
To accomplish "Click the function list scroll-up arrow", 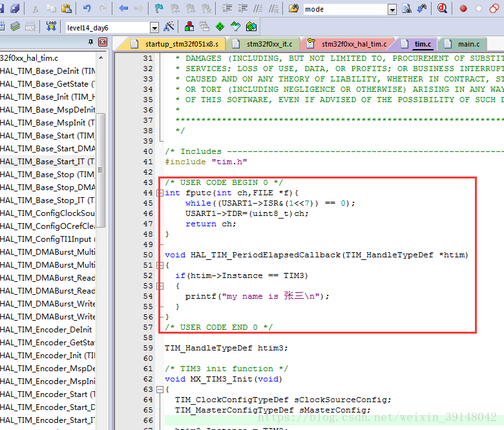I will [101, 58].
